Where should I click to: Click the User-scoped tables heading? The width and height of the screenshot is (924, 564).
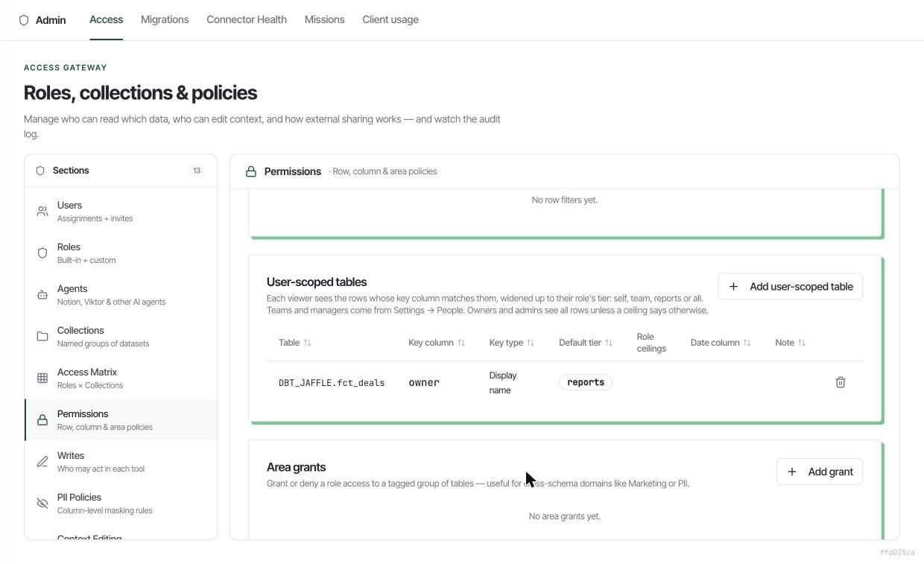point(317,282)
